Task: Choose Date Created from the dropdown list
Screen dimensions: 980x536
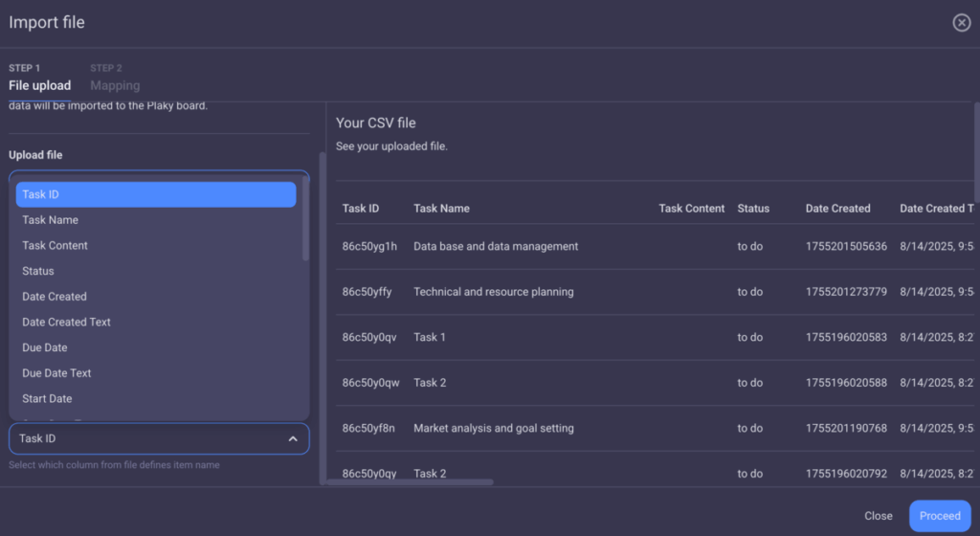Action: point(156,297)
